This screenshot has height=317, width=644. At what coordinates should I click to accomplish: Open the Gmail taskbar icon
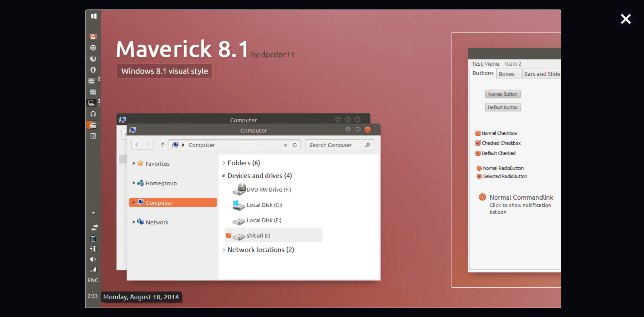point(93,37)
